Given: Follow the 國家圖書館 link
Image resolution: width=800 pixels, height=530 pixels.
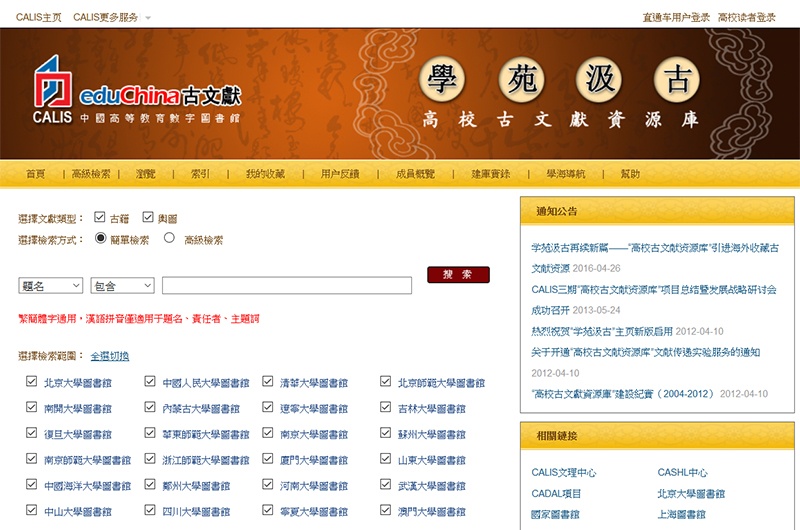Looking at the screenshot, I should pos(555,514).
